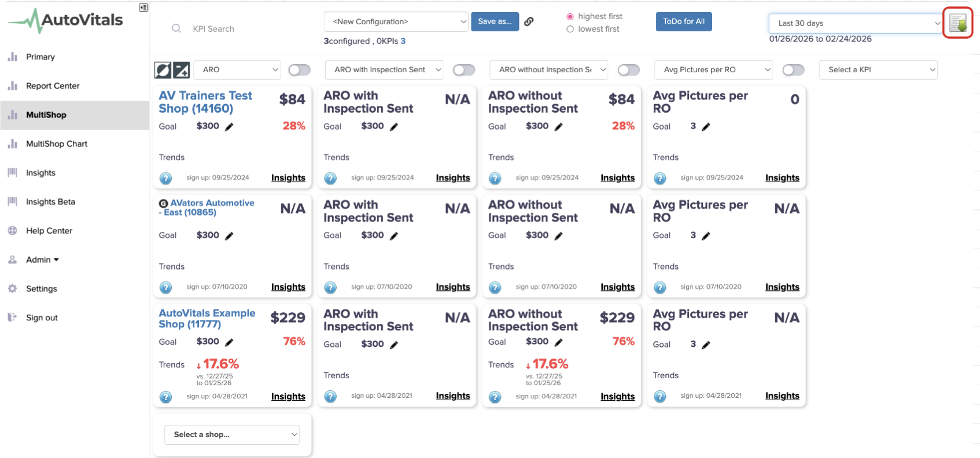Go to Report Center in the sidebar
Viewport: 980px width, 458px height.
coord(53,86)
